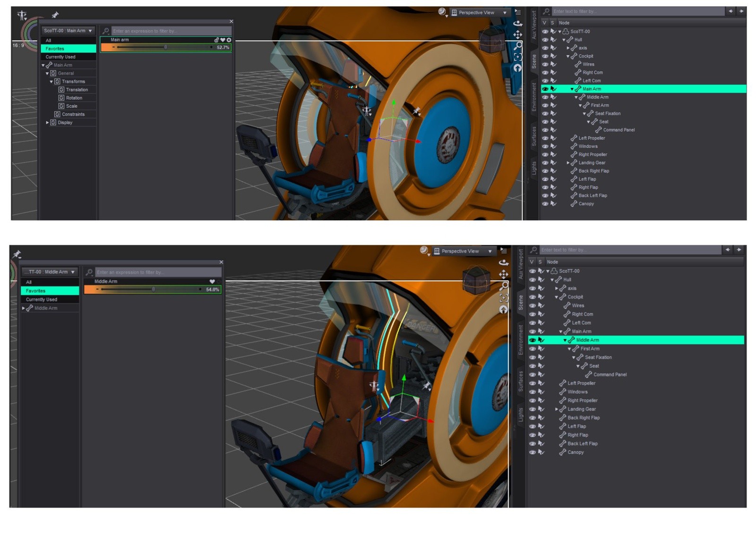
Task: Toggle visibility eye for Canopy in top scene
Action: tap(545, 204)
